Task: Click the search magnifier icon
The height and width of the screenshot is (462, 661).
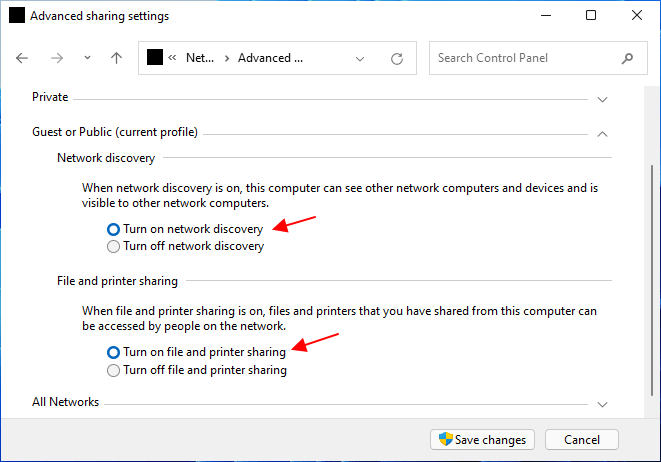Action: (626, 58)
